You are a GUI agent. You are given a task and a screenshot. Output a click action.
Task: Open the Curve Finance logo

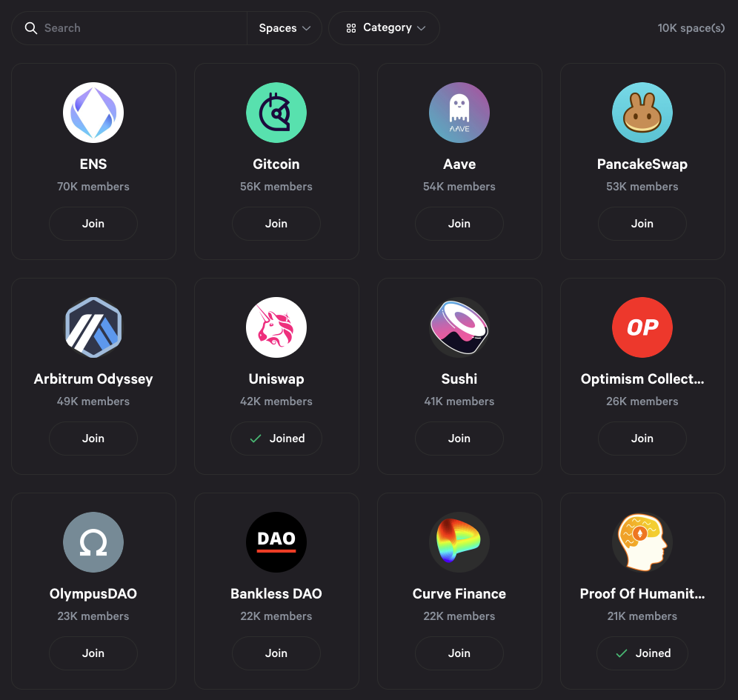pyautogui.click(x=459, y=542)
